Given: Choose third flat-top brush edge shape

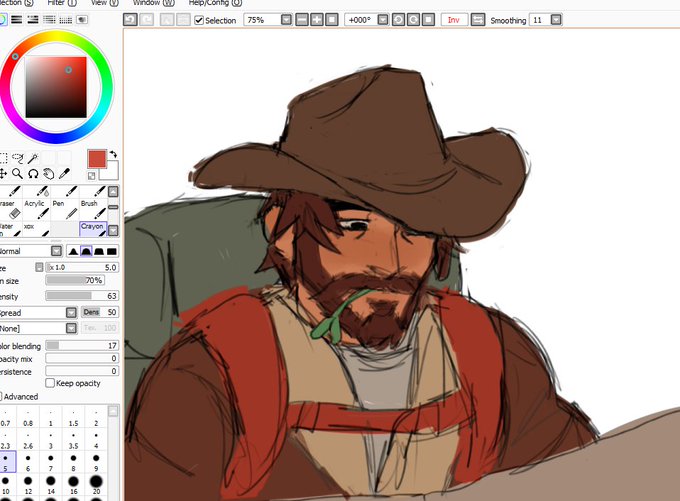Looking at the screenshot, I should 99,251.
